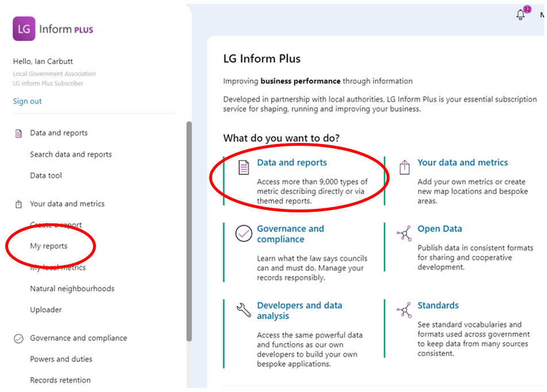Sign out of the account
The width and height of the screenshot is (547, 392).
[27, 101]
